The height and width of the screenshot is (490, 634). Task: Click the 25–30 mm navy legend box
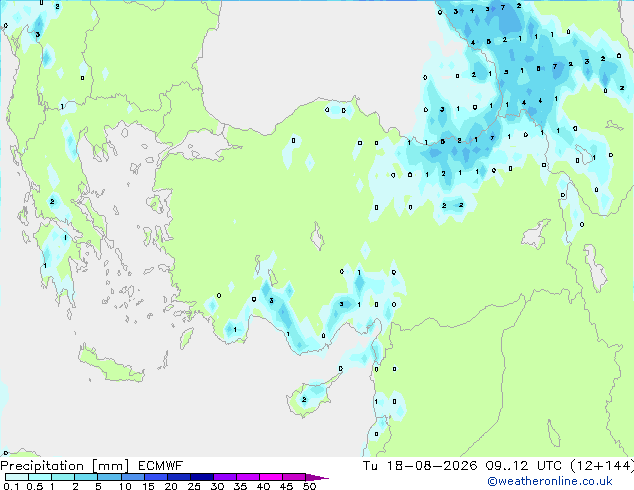point(201,477)
